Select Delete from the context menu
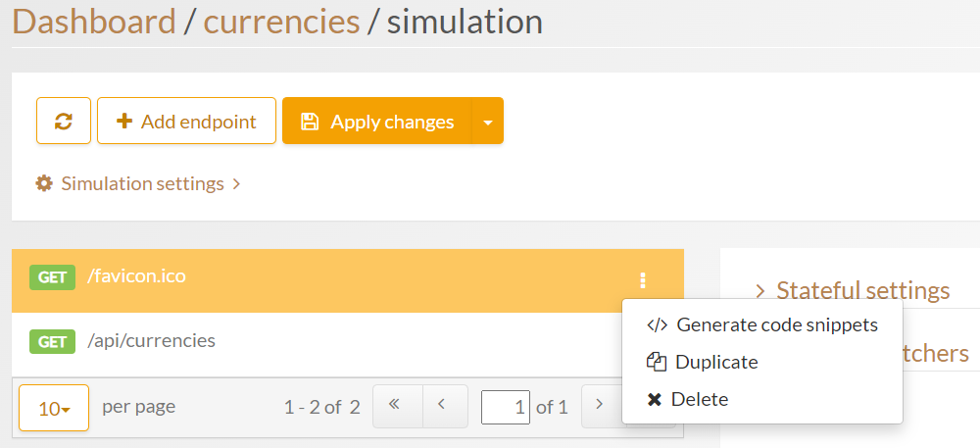This screenshot has height=448, width=980. click(699, 399)
